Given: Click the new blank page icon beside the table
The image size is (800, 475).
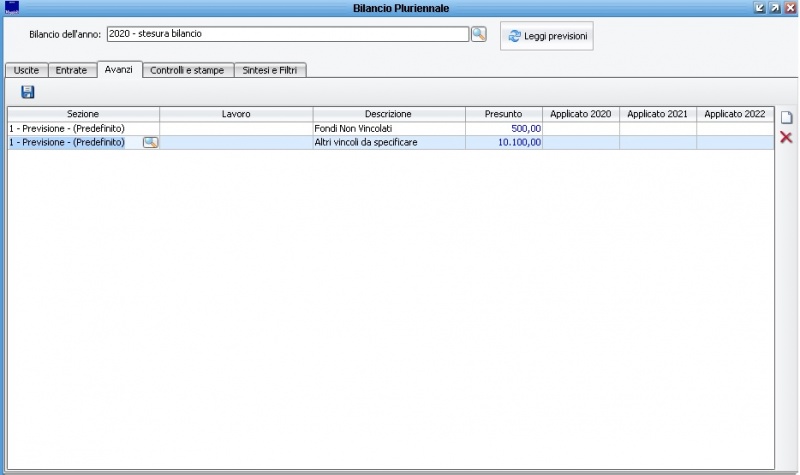Looking at the screenshot, I should 786,117.
